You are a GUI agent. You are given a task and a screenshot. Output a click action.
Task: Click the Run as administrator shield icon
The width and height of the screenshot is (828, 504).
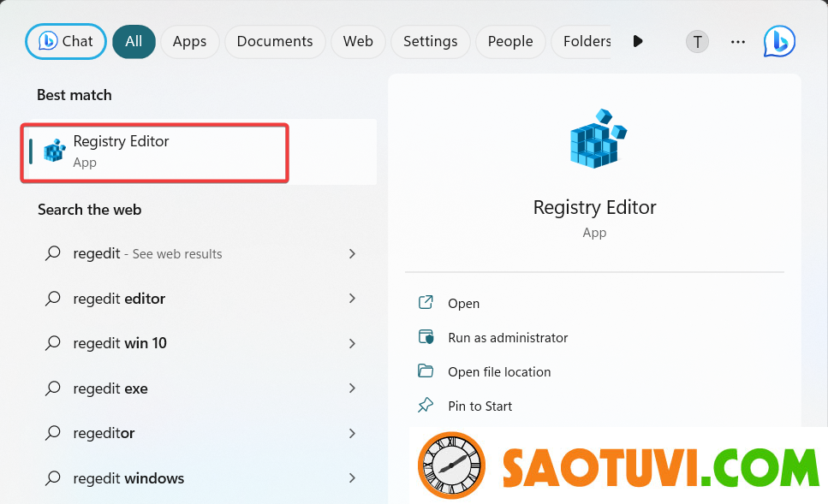(426, 336)
